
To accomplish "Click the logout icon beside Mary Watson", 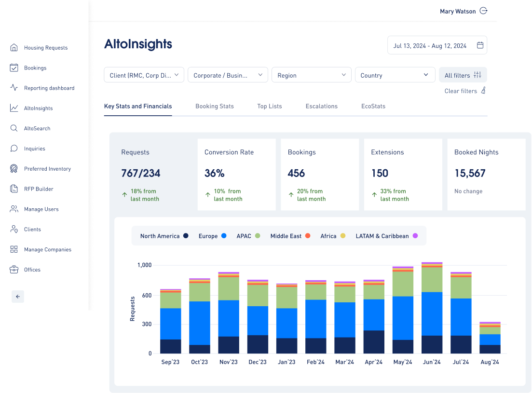I will (x=483, y=11).
